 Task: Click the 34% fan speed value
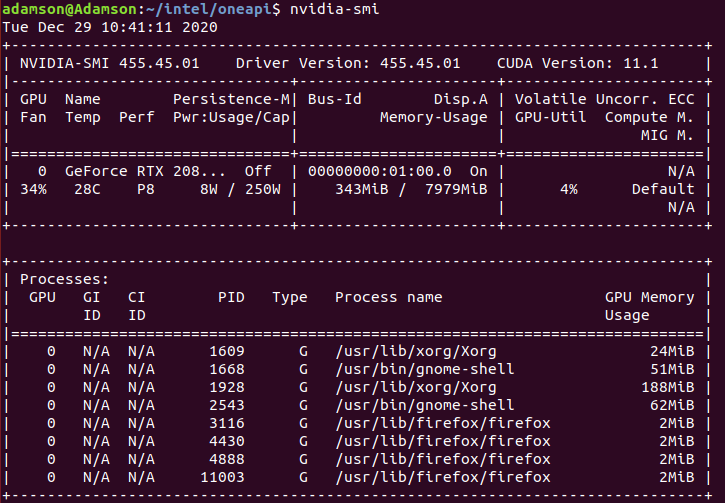[33, 189]
